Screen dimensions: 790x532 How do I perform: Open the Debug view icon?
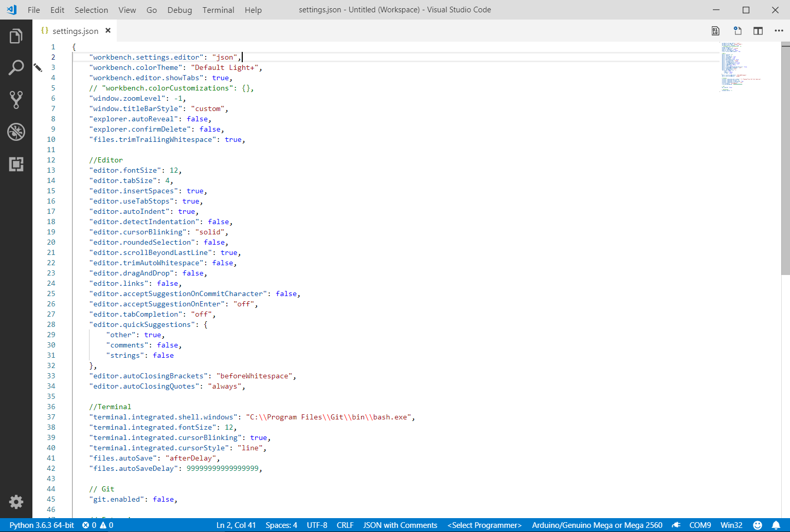[16, 132]
